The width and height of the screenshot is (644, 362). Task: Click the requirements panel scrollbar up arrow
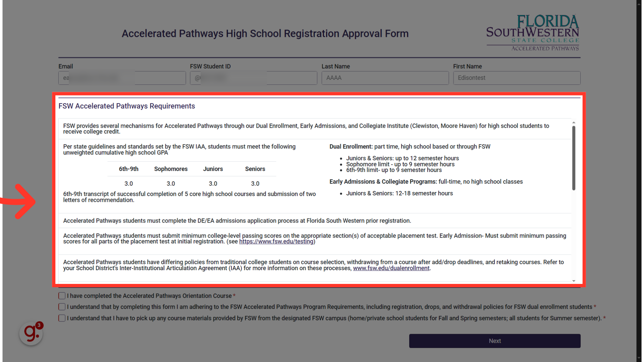[x=574, y=122]
